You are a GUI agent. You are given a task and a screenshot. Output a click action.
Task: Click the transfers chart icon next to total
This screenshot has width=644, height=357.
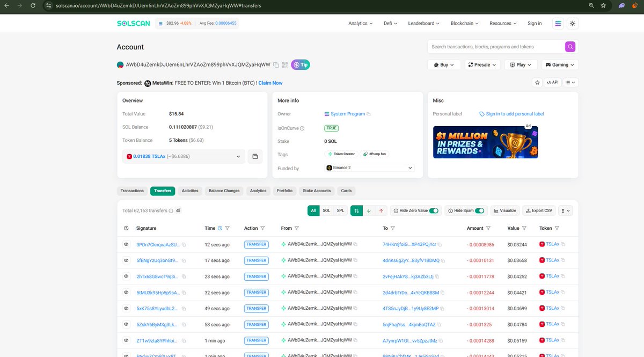click(x=178, y=211)
